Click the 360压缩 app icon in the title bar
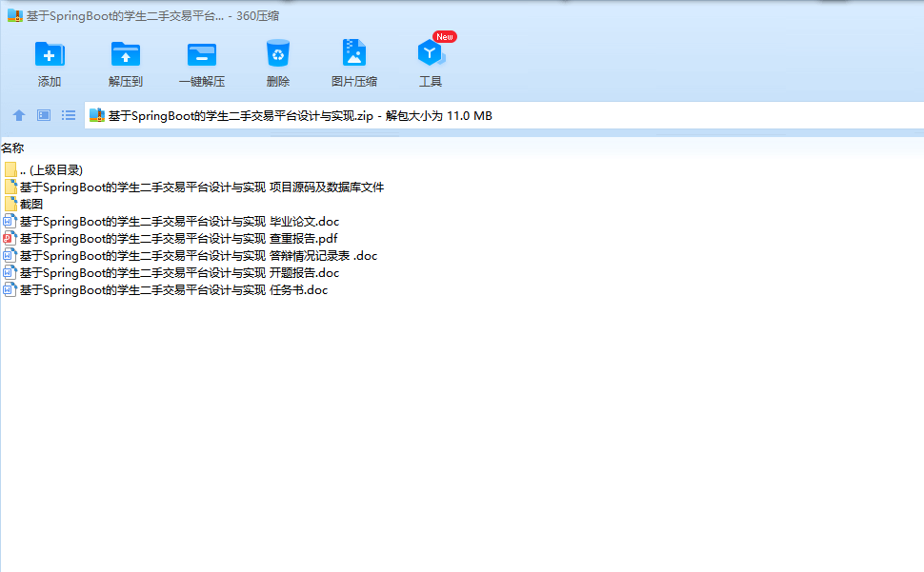This screenshot has width=924, height=572. pyautogui.click(x=14, y=16)
